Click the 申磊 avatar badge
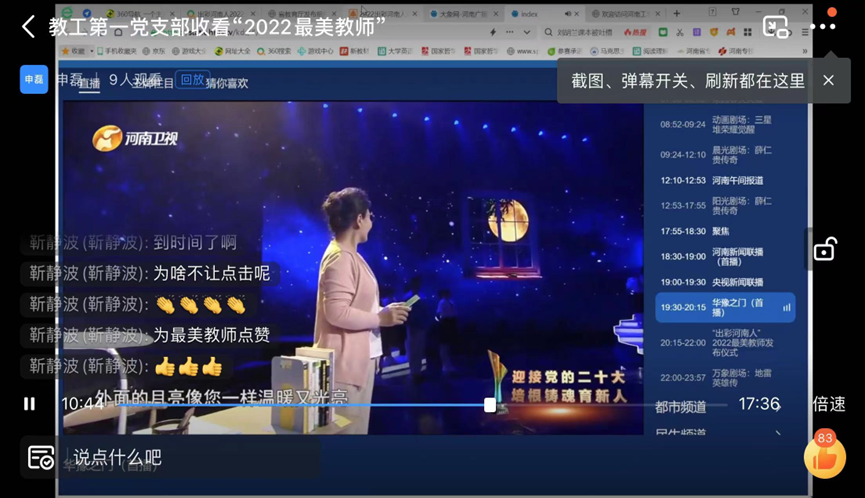Image resolution: width=865 pixels, height=498 pixels. click(x=34, y=80)
